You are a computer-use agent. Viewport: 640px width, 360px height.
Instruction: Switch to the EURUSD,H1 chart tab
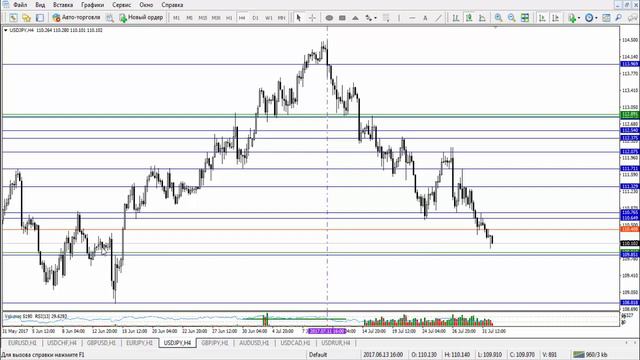[x=22, y=343]
